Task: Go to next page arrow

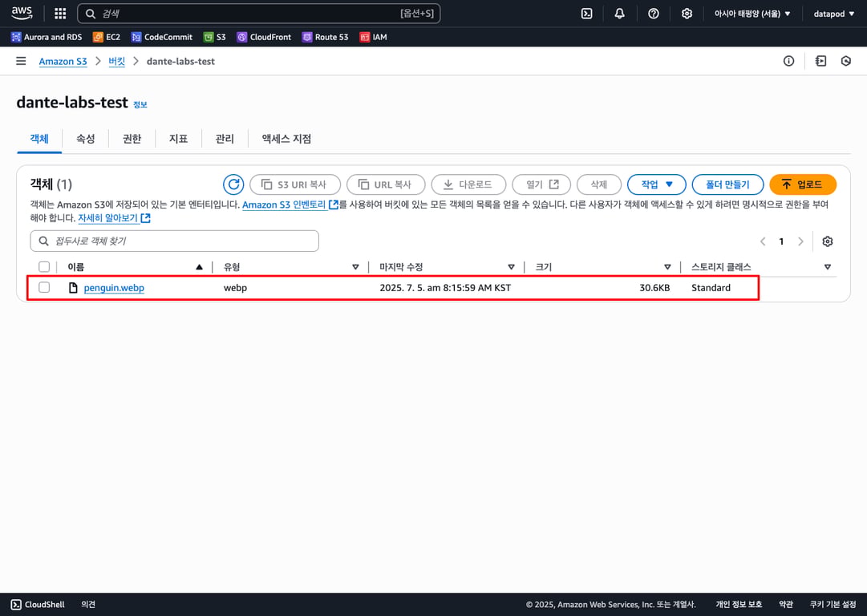Action: coord(800,241)
